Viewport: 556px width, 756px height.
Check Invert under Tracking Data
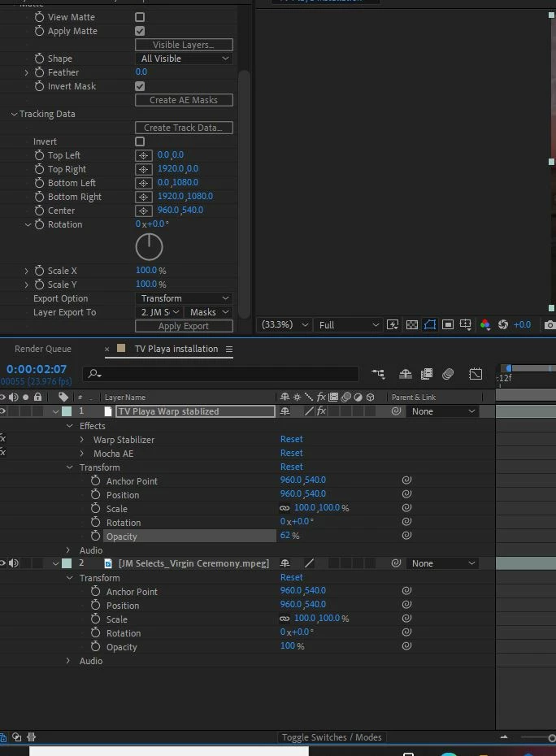click(x=140, y=141)
